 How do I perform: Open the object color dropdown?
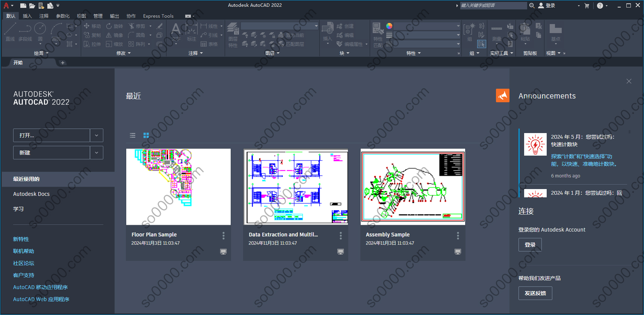pyautogui.click(x=427, y=26)
